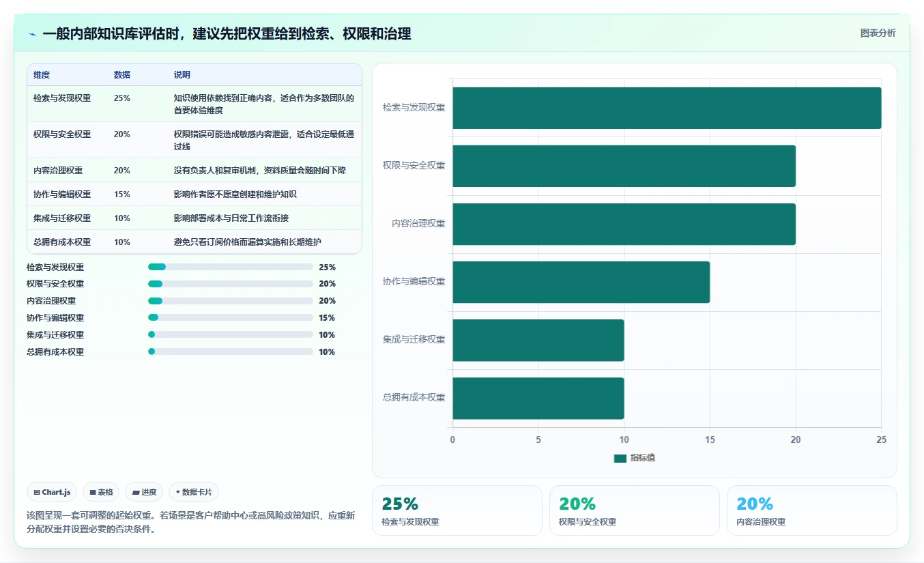The width and height of the screenshot is (924, 563).
Task: Click the 内容治理权重 chart bar
Action: click(624, 224)
